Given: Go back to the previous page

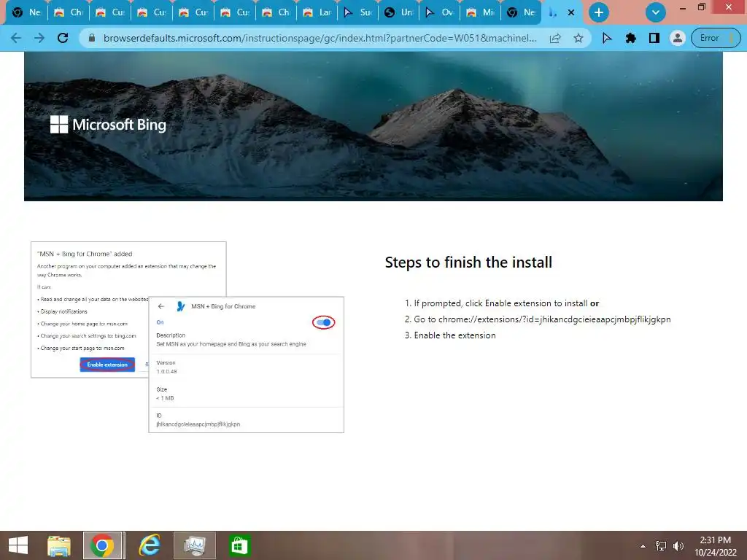Looking at the screenshot, I should pyautogui.click(x=16, y=38).
